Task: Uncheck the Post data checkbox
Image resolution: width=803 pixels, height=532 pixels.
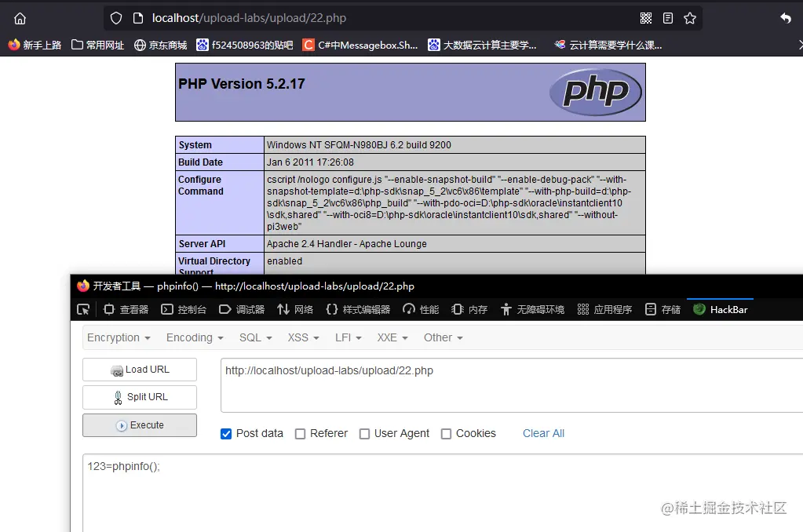Action: point(226,434)
